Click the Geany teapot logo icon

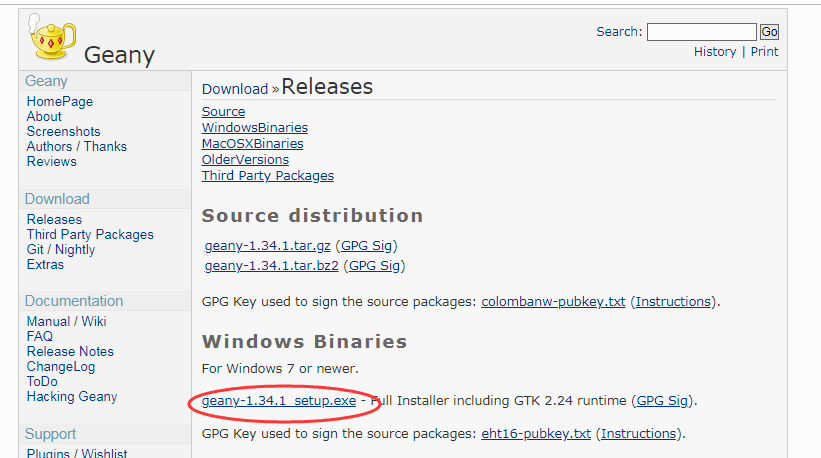coord(52,37)
